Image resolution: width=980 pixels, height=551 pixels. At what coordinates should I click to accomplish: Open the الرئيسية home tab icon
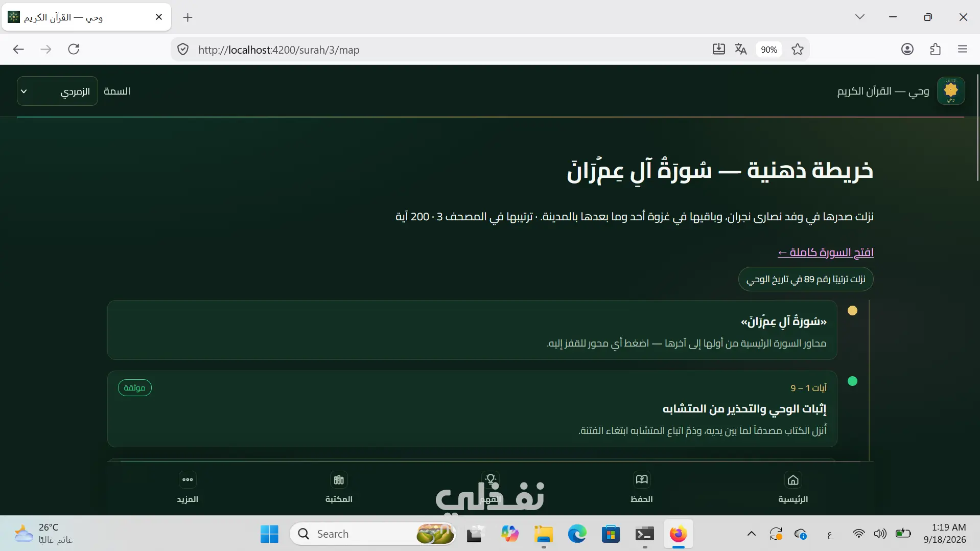(x=793, y=479)
